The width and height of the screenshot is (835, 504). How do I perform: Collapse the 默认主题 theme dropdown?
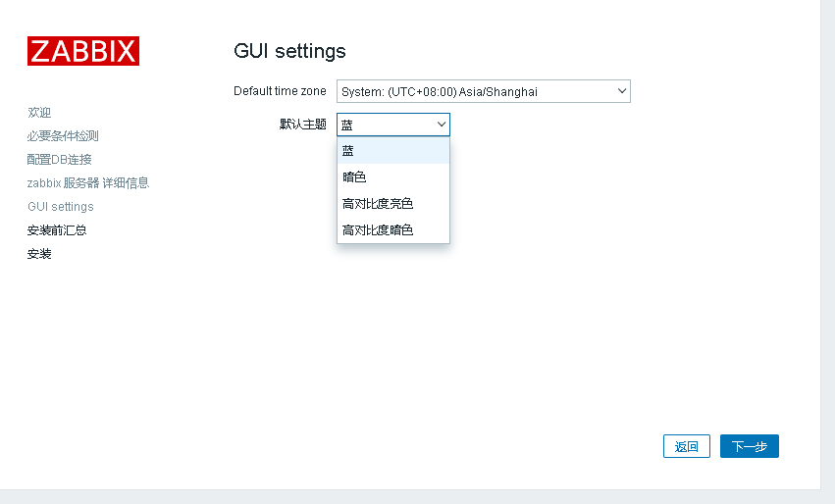tap(392, 125)
